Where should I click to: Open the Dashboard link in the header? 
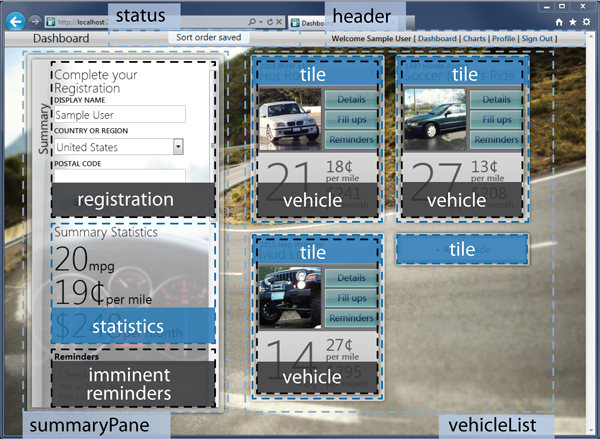point(437,38)
